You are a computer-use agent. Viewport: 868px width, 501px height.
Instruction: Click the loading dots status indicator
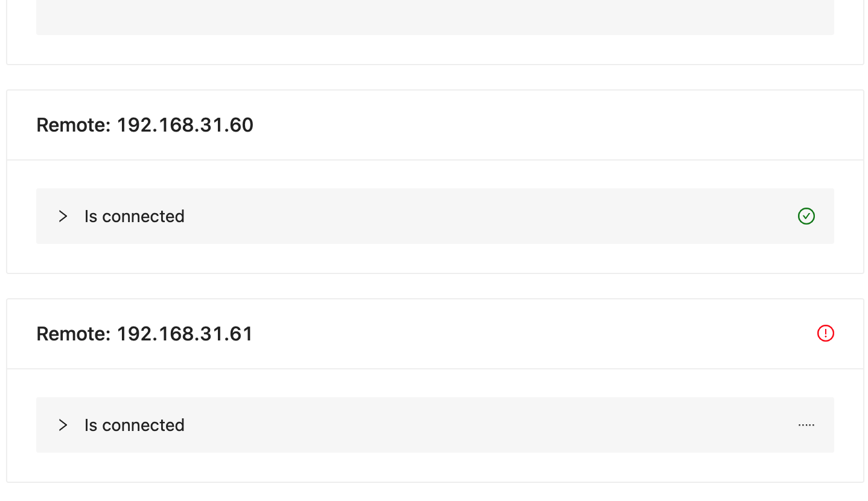806,425
